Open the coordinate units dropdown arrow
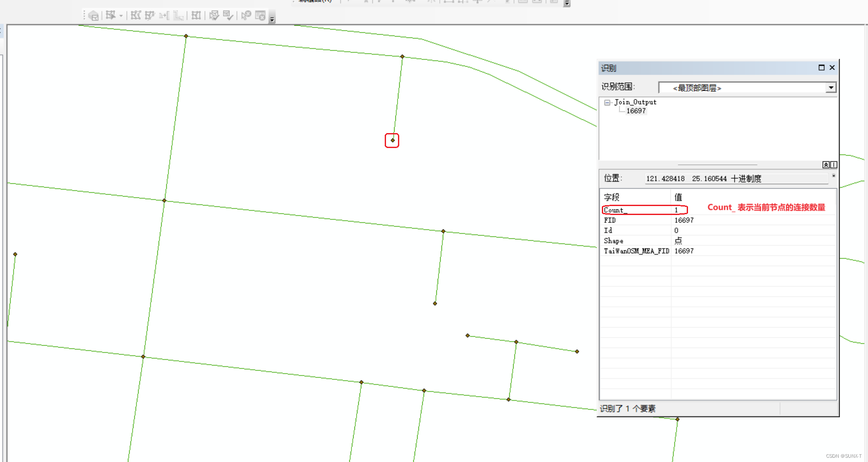 833,176
